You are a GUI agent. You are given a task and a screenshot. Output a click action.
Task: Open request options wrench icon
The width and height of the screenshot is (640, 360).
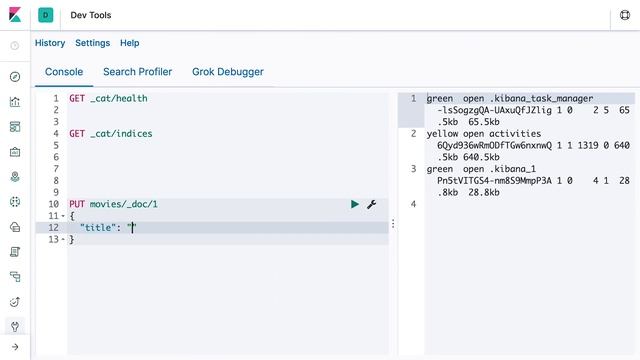[x=371, y=204]
